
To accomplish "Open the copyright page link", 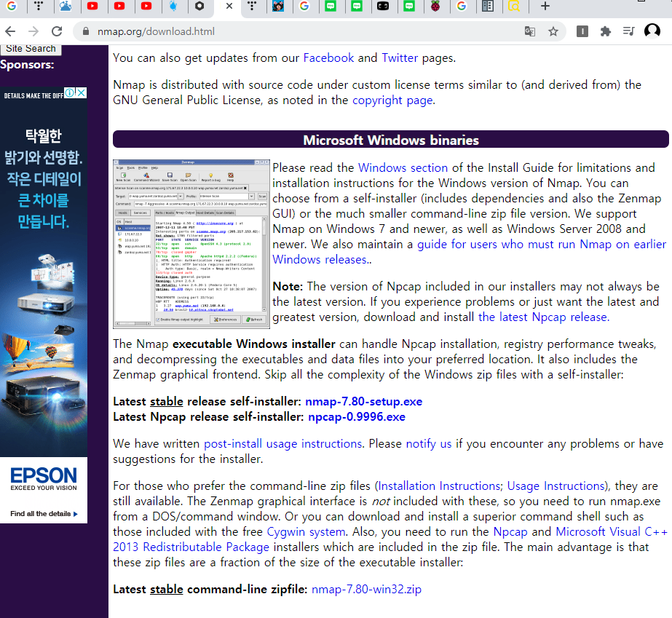I will (392, 100).
